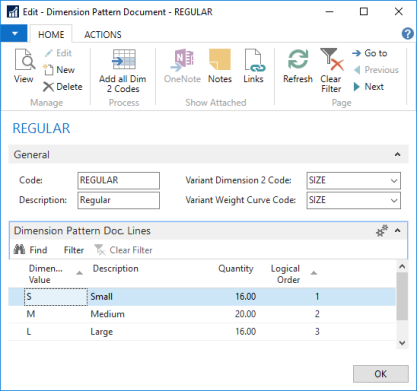Close the Dimension Pattern Document window
Image resolution: width=417 pixels, height=391 pixels.
[x=399, y=12]
